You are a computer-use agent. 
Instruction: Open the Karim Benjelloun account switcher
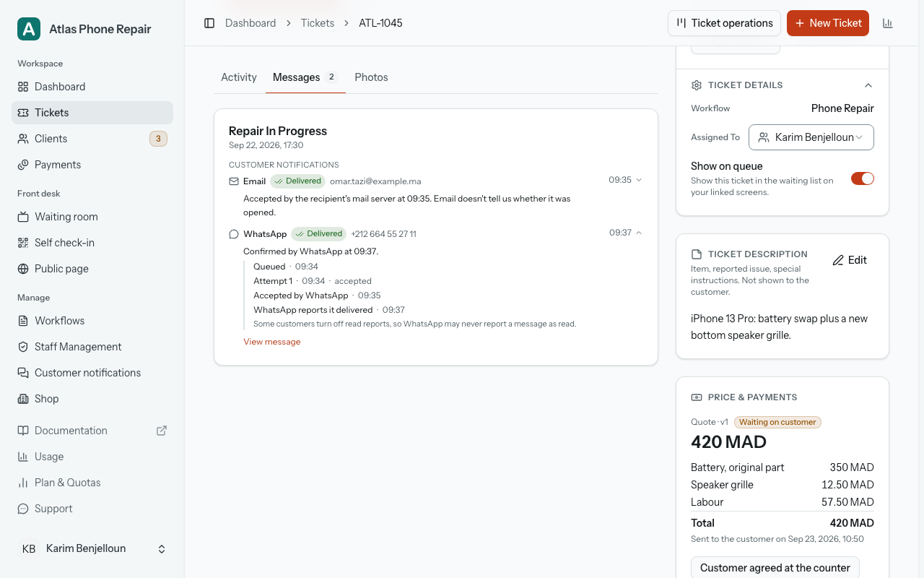92,549
